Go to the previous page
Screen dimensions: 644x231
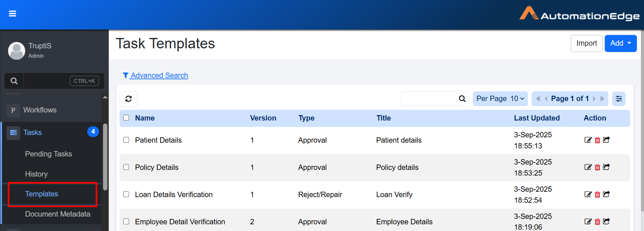pyautogui.click(x=546, y=99)
